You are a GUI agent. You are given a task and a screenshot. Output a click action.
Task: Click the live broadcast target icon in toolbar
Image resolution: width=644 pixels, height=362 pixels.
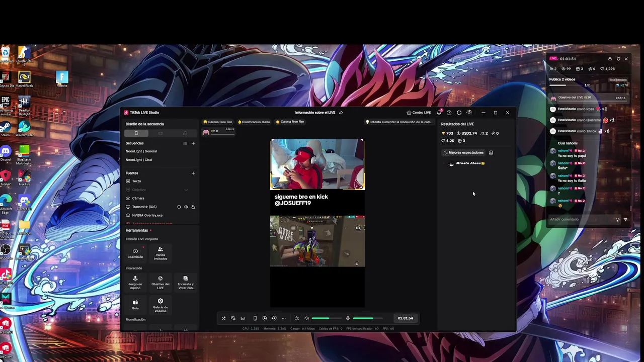[x=274, y=318]
